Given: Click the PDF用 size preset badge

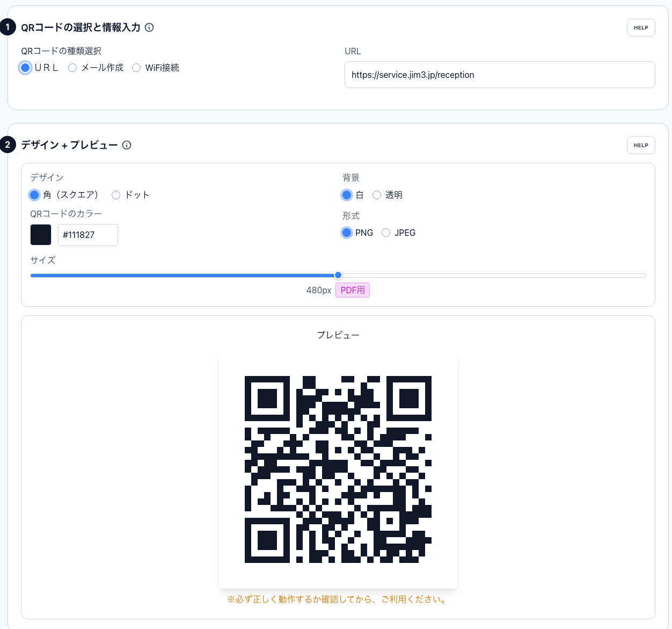Looking at the screenshot, I should click(x=353, y=290).
